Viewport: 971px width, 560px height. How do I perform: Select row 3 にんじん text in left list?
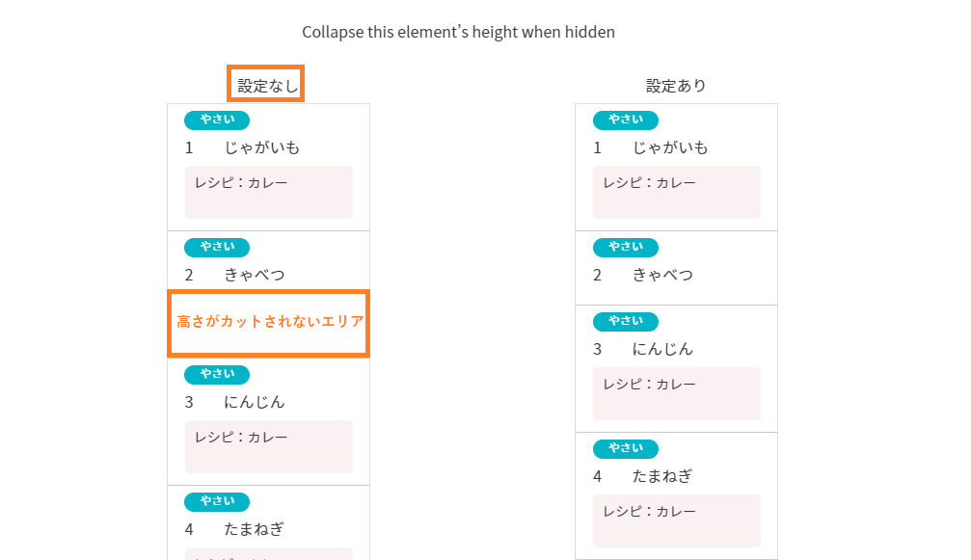(234, 402)
